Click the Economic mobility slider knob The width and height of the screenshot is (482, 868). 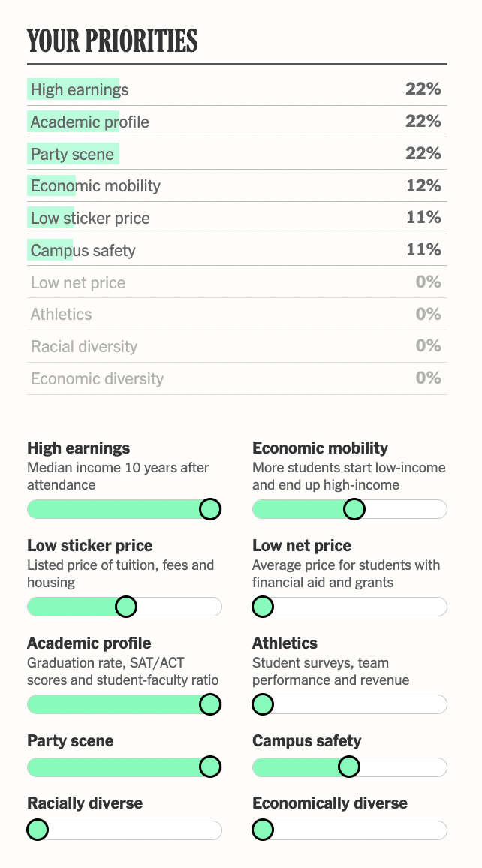click(354, 509)
